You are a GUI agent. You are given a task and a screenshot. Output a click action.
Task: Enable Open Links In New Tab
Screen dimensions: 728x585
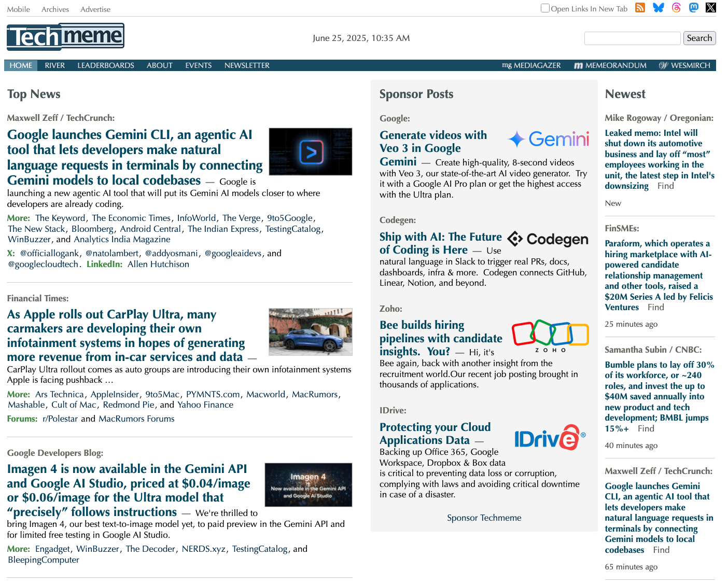545,8
